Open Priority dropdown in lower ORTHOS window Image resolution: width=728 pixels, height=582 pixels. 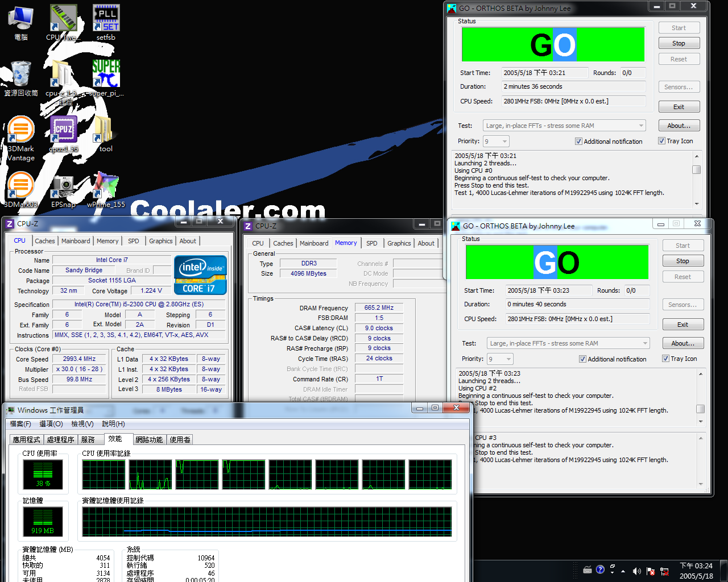500,359
